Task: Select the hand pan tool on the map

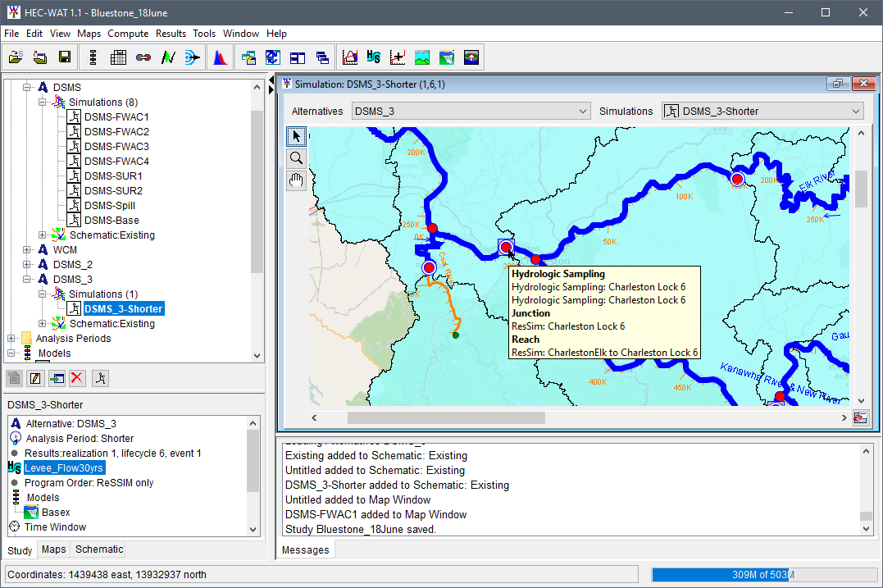Action: click(x=296, y=180)
